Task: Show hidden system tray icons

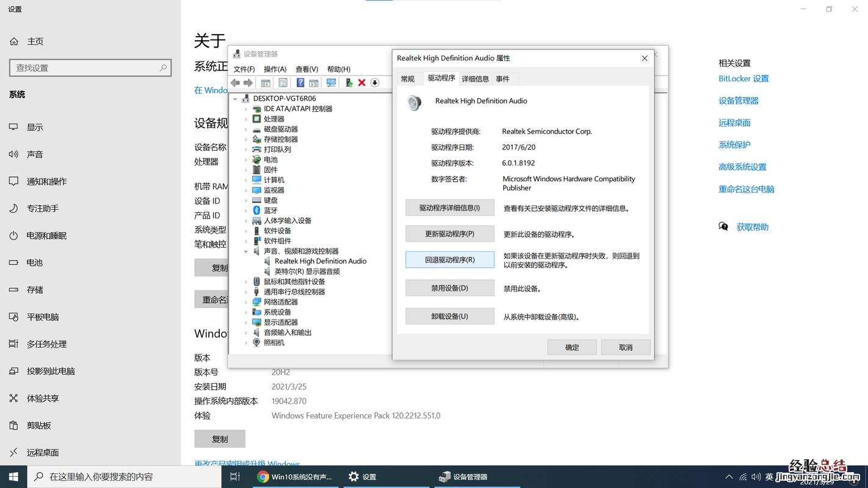Action: pos(729,476)
